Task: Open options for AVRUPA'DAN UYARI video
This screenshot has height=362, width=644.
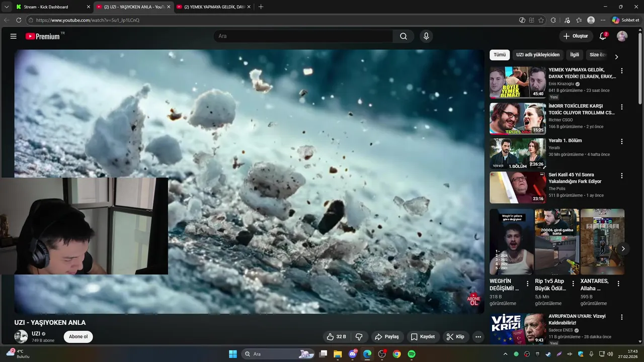Action: pos(621,317)
